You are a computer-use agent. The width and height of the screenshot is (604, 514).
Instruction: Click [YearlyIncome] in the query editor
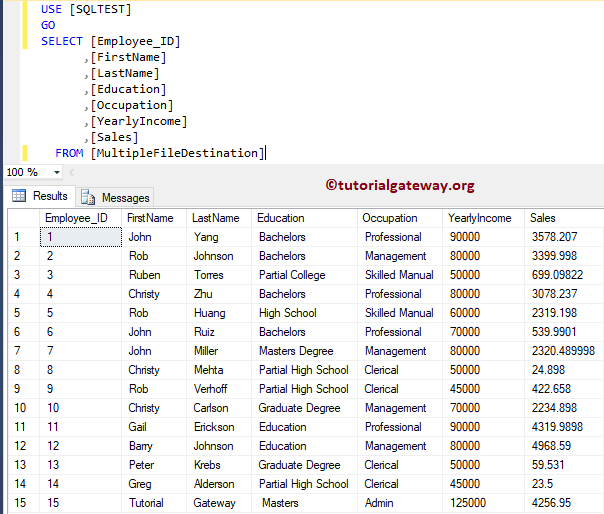tap(139, 121)
